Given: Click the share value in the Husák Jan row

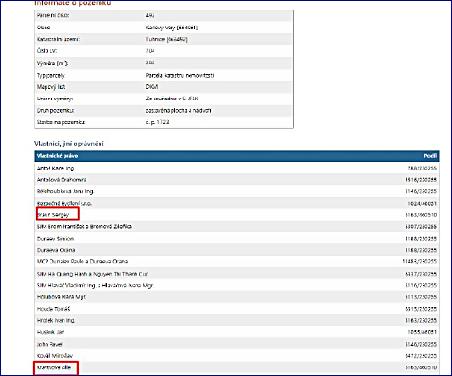Looking at the screenshot, I should [x=422, y=332].
